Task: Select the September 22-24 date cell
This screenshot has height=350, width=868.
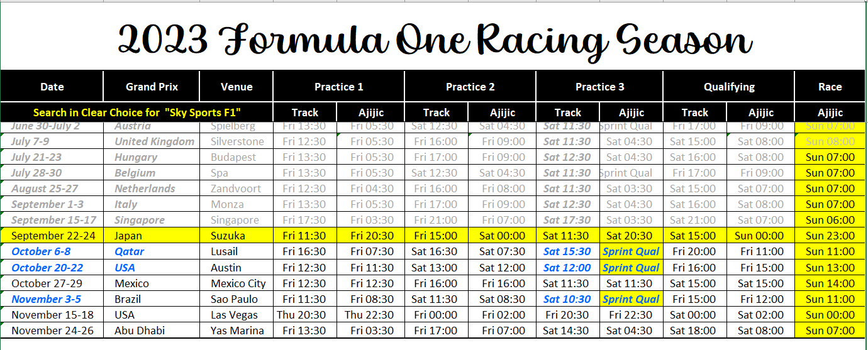Action: 52,236
